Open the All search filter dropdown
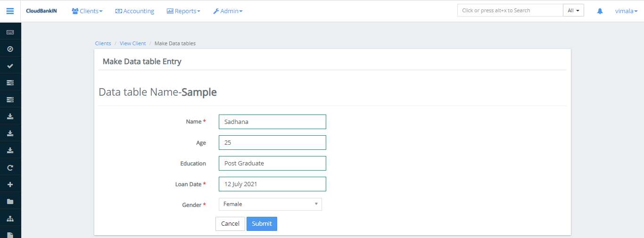This screenshot has height=238, width=644. (x=573, y=10)
